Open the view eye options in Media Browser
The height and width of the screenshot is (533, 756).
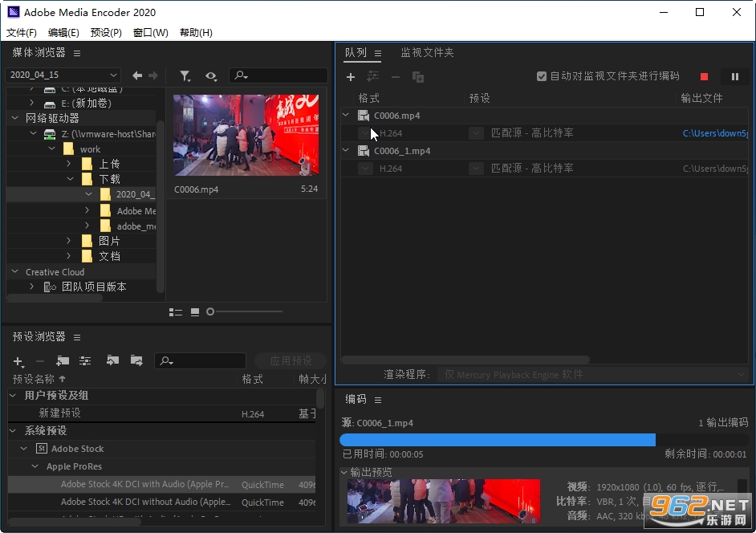[x=211, y=76]
